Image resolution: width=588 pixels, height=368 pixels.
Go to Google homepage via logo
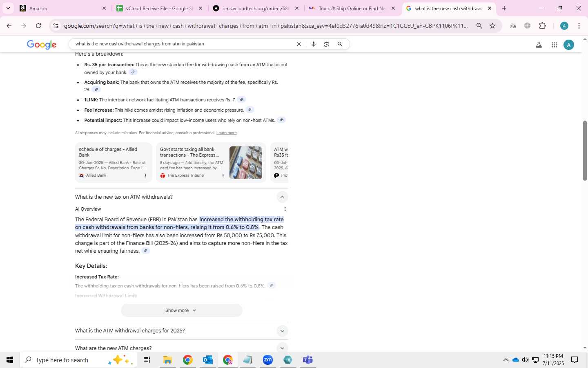(x=42, y=45)
